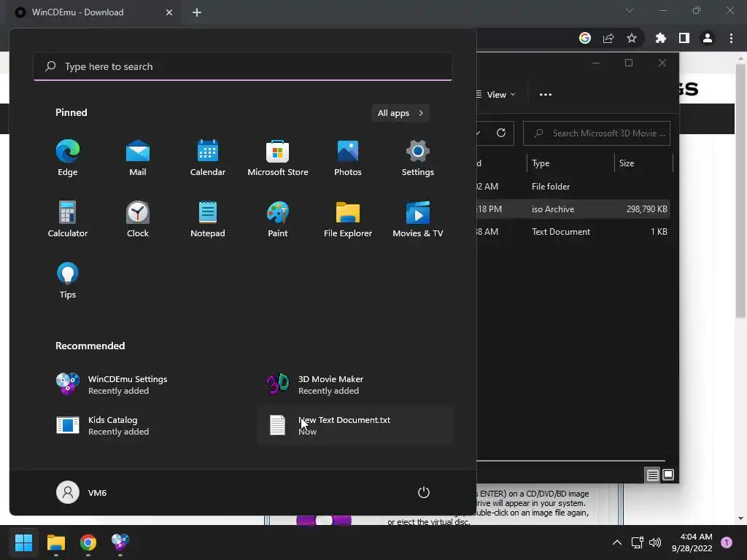Viewport: 747px width, 560px height.
Task: Open volume control in system tray
Action: tap(655, 542)
